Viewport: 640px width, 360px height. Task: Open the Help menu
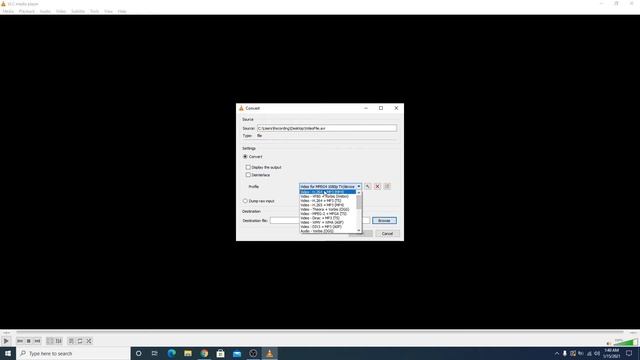tap(122, 11)
